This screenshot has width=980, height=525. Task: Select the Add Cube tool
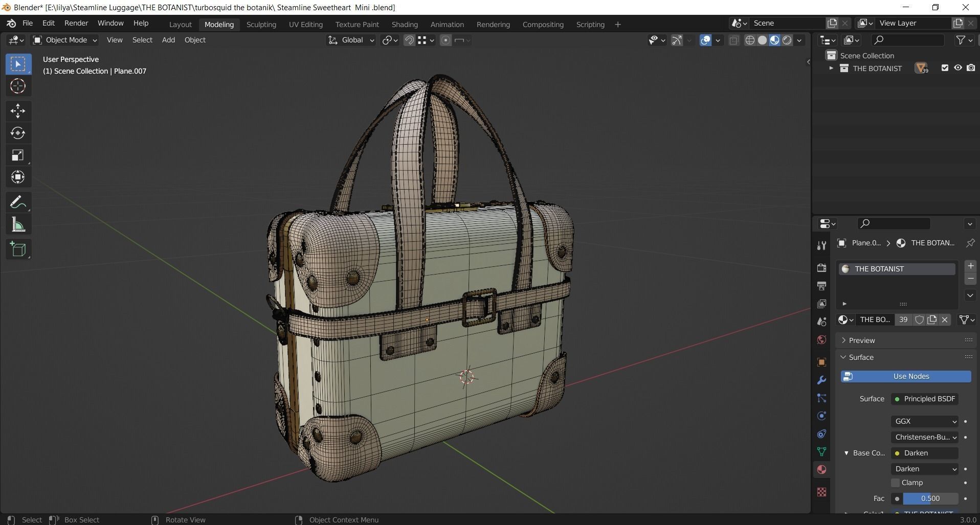[18, 249]
